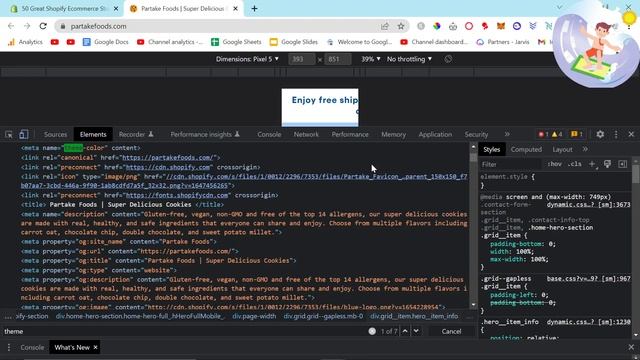Toggle .cls element classes panel
Image resolution: width=640 pixels, height=360 pixels.
[575, 164]
